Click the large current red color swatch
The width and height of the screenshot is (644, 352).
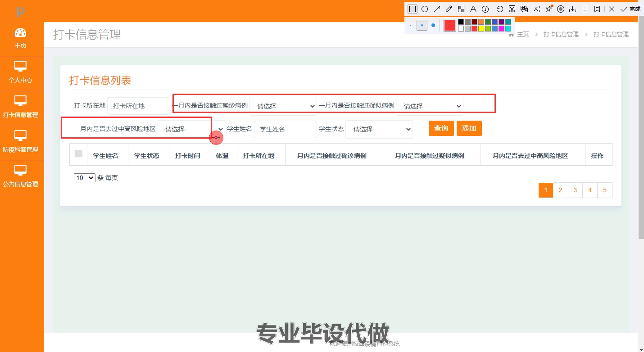click(449, 25)
